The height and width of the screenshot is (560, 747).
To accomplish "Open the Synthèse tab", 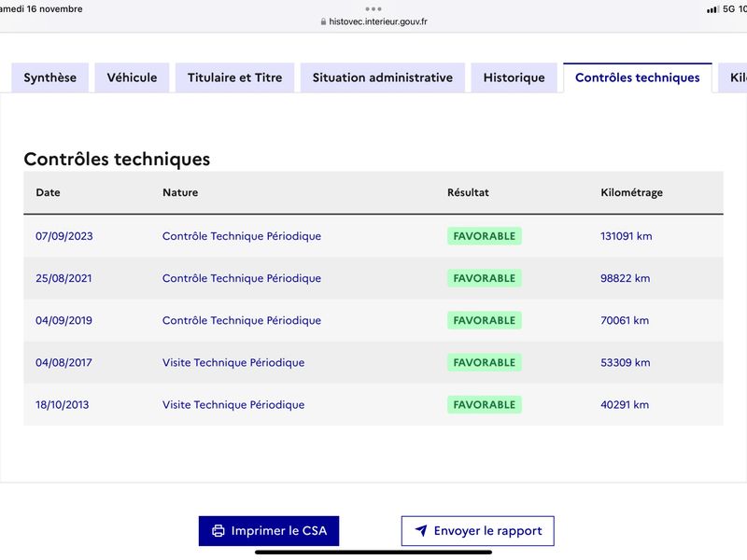I will point(50,77).
